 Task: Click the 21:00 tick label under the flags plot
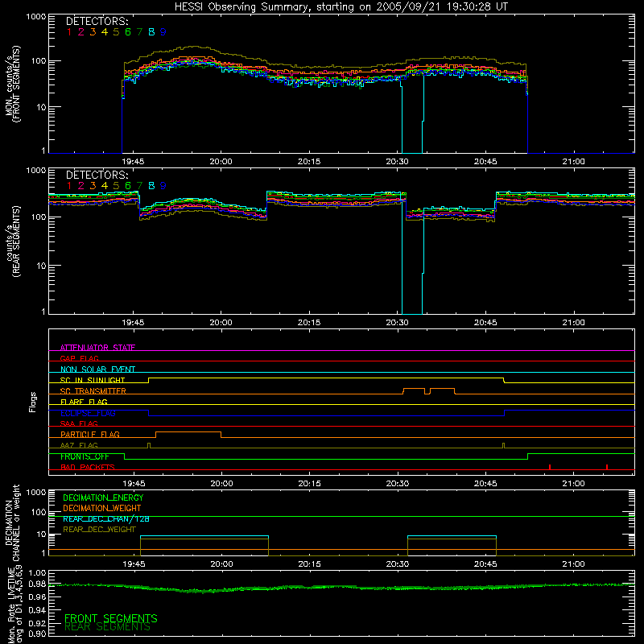coord(573,484)
